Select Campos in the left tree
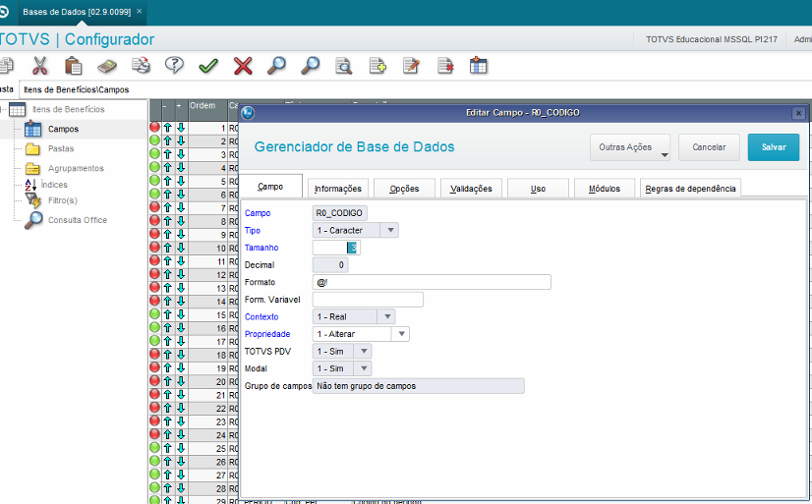812x504 pixels. point(63,129)
